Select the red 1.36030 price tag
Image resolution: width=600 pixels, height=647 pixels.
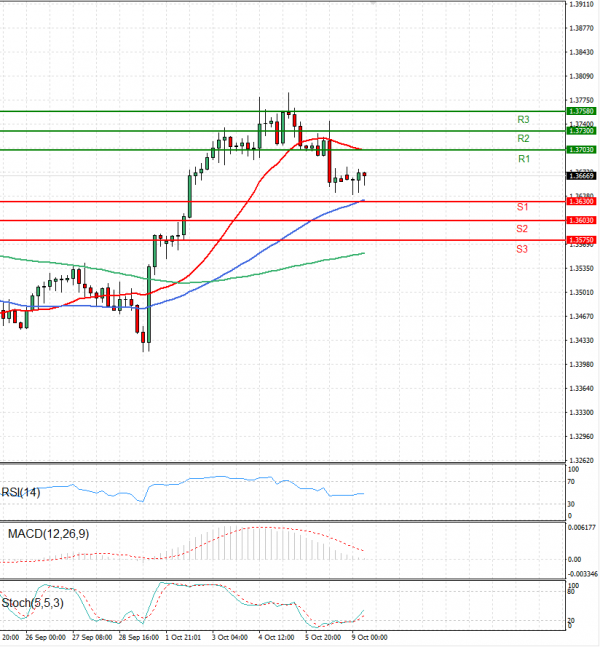(581, 220)
